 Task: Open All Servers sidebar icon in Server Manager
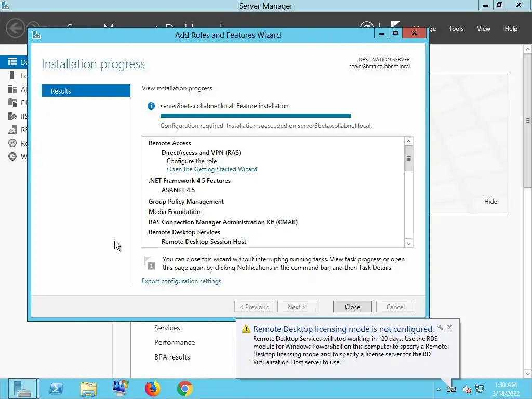[12, 89]
